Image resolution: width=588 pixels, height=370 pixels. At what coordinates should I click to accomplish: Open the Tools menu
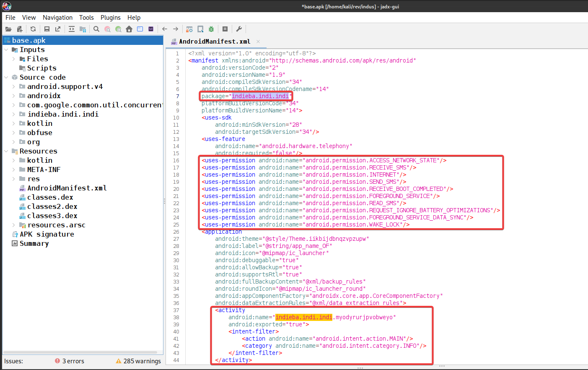point(86,18)
